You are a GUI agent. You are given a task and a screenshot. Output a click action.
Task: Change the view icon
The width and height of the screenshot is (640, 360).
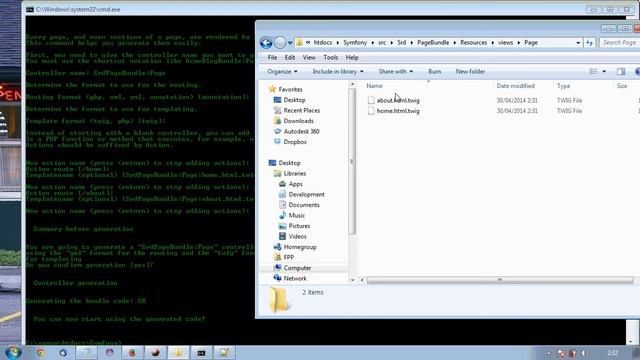click(x=593, y=71)
